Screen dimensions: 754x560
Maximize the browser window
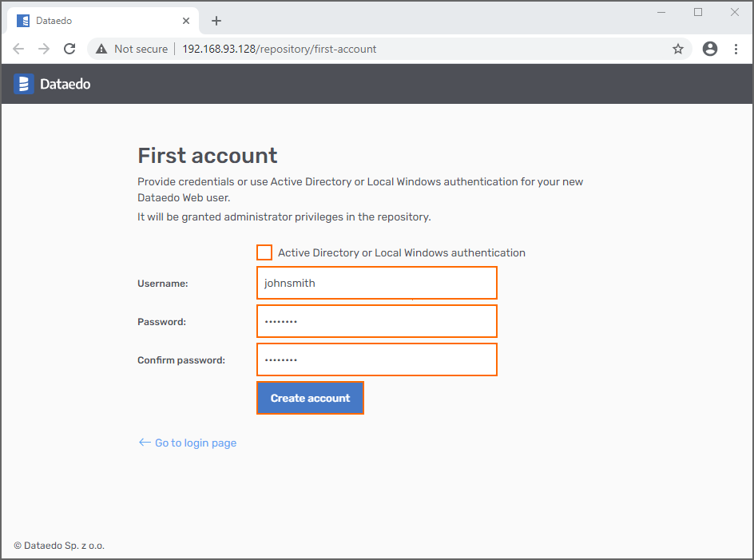click(x=698, y=12)
